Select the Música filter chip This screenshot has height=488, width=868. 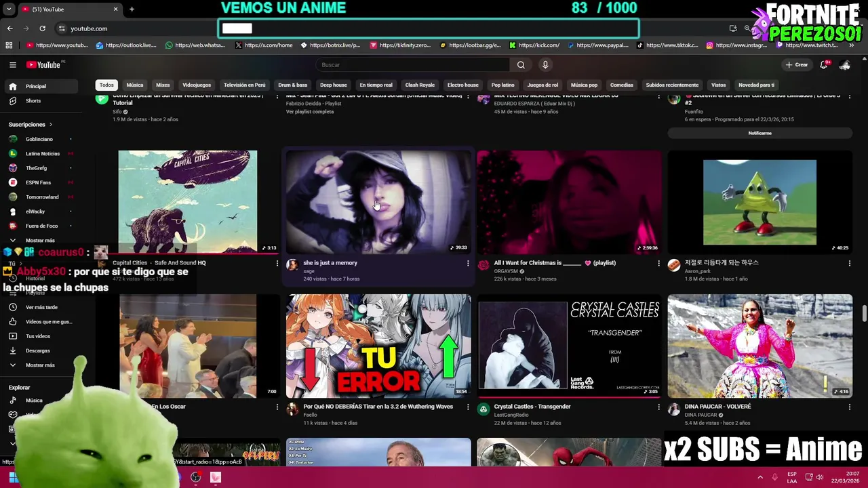(135, 85)
